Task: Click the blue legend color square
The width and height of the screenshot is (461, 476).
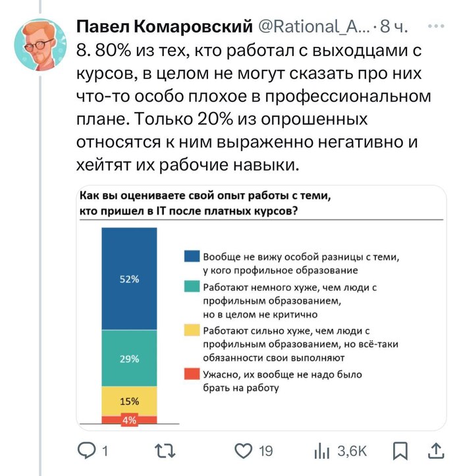Action: (192, 256)
